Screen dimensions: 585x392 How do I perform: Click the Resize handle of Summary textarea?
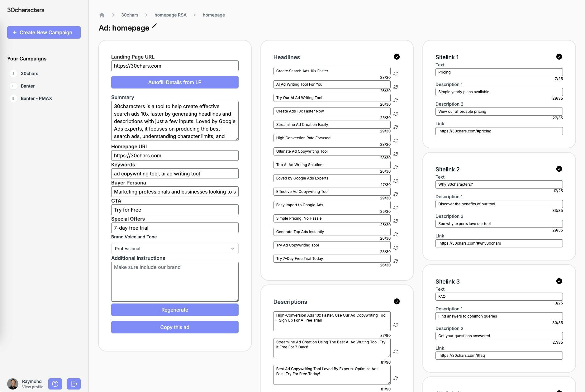237,139
